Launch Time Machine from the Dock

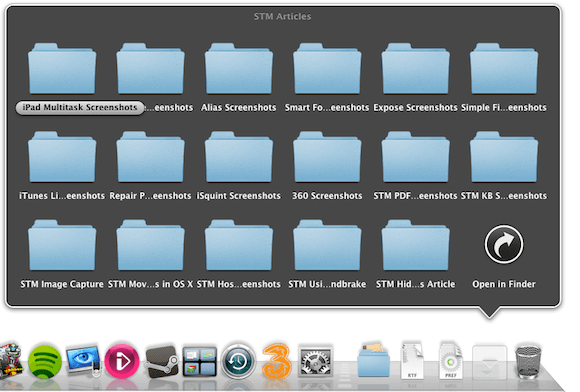[x=239, y=361]
